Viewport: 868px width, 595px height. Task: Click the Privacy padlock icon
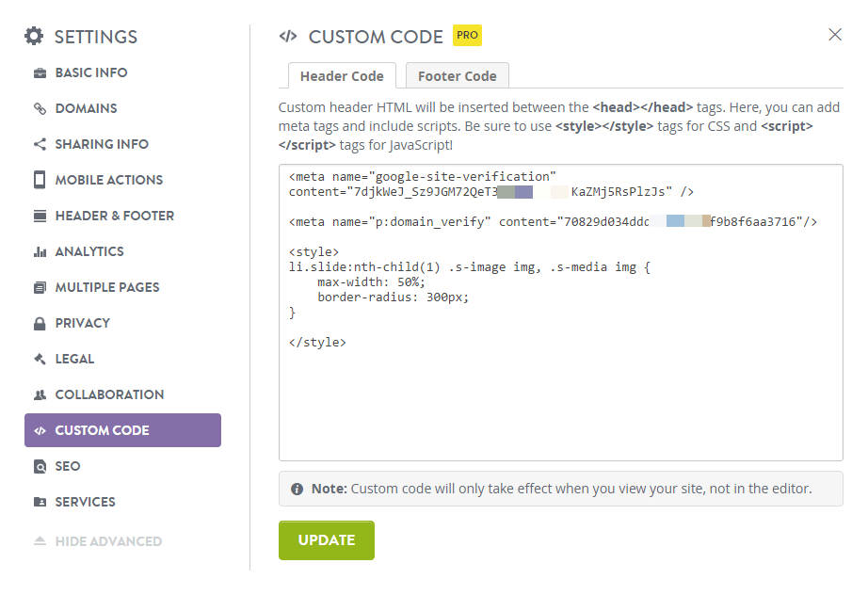(x=40, y=323)
